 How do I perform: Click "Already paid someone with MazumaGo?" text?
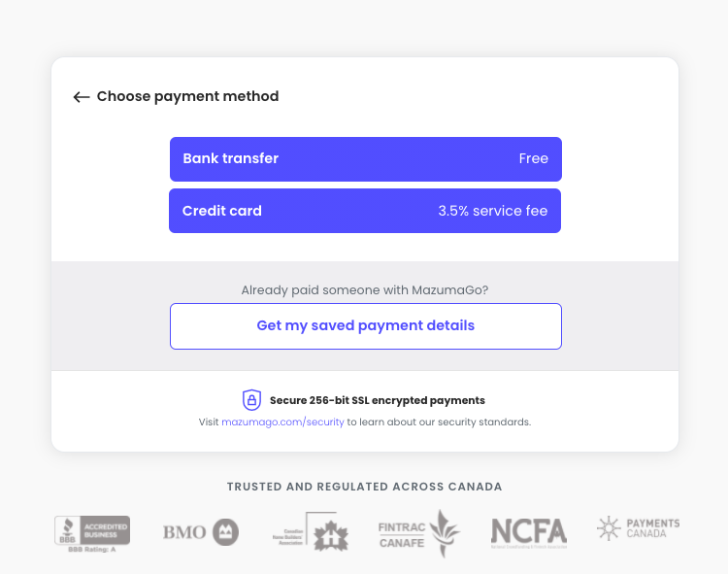(365, 290)
